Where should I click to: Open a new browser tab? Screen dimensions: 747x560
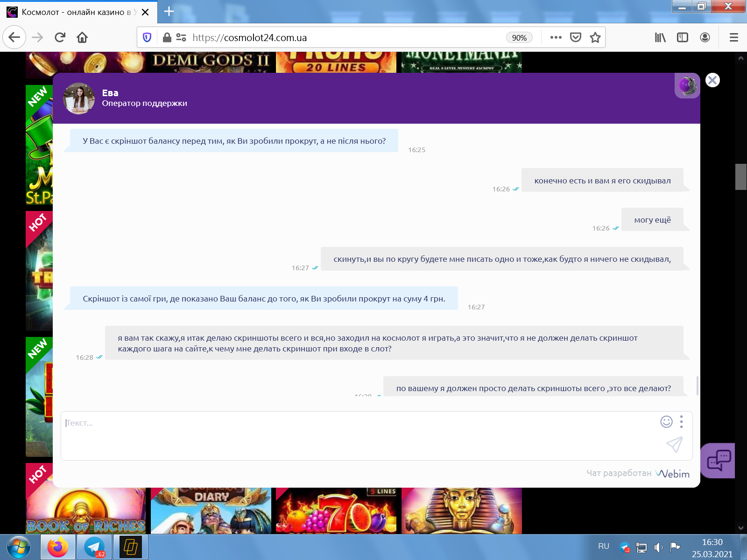pyautogui.click(x=169, y=12)
